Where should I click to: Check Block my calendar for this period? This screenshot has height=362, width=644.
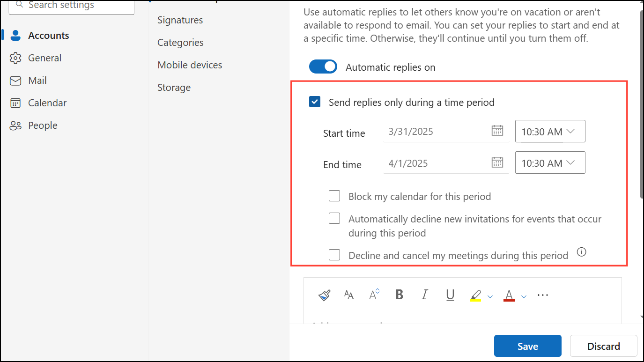click(334, 196)
